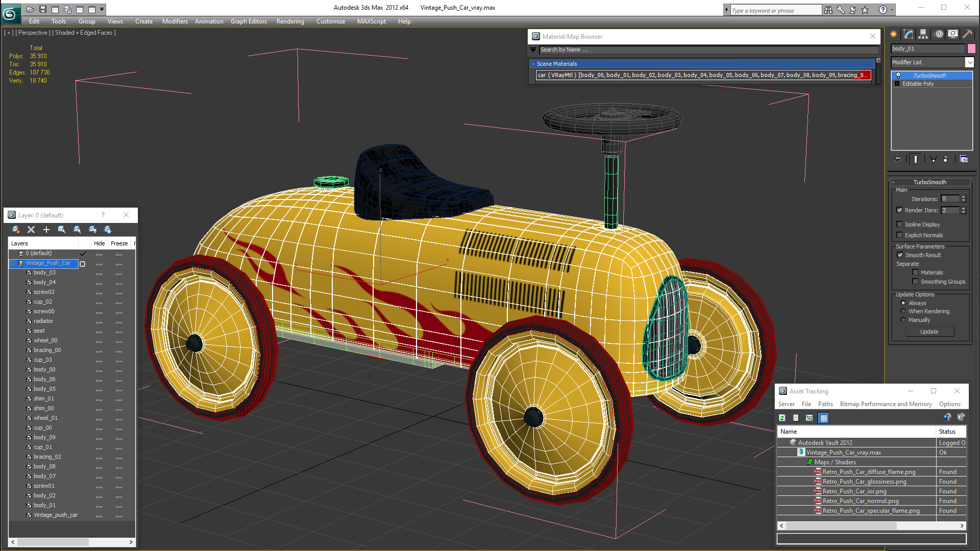The width and height of the screenshot is (980, 551).
Task: Click the pink object color swatch
Action: 971,48
